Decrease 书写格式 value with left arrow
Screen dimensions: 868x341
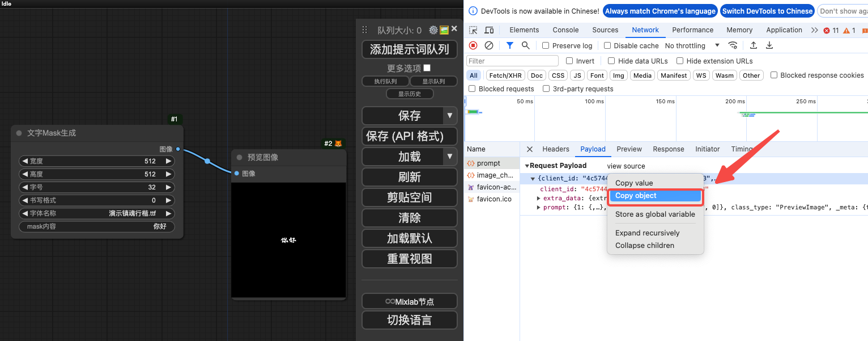pyautogui.click(x=24, y=200)
